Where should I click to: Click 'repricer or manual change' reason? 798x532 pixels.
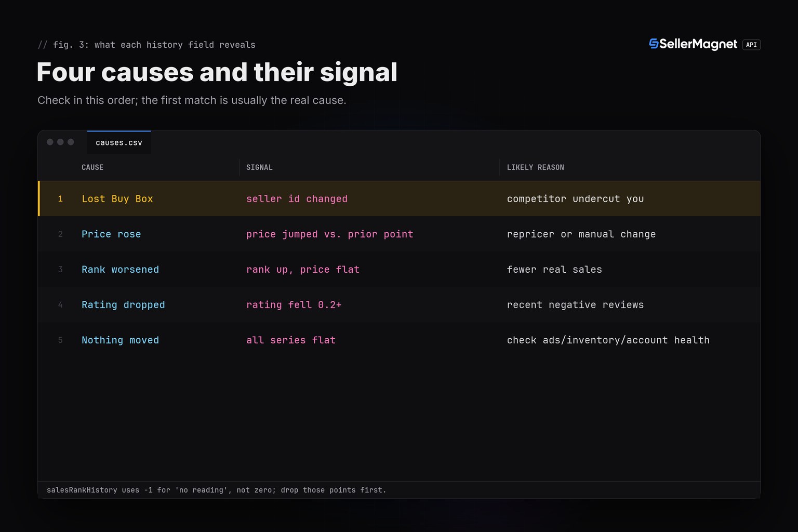[581, 234]
